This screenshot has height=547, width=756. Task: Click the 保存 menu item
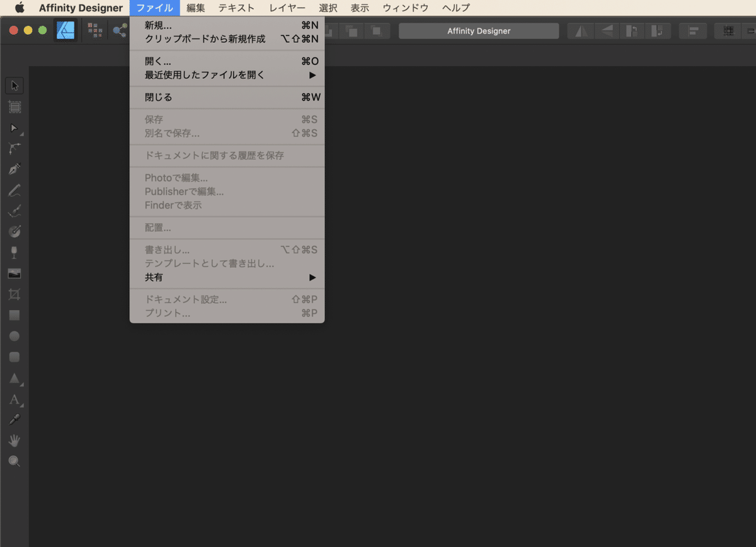click(227, 119)
